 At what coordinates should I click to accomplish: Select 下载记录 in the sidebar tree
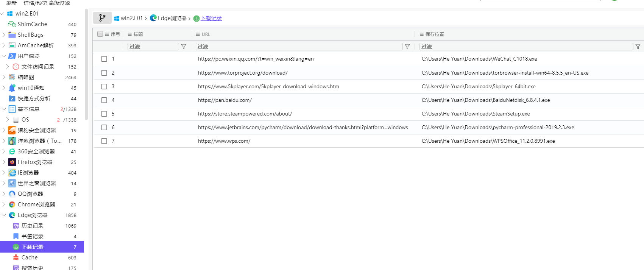42,247
